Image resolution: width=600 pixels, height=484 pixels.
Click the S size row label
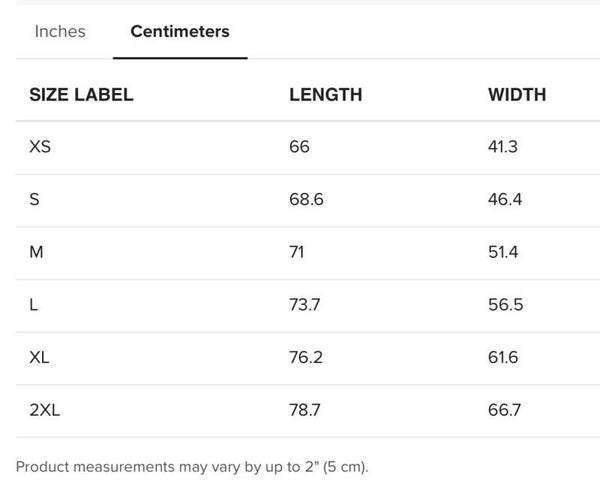(x=35, y=199)
